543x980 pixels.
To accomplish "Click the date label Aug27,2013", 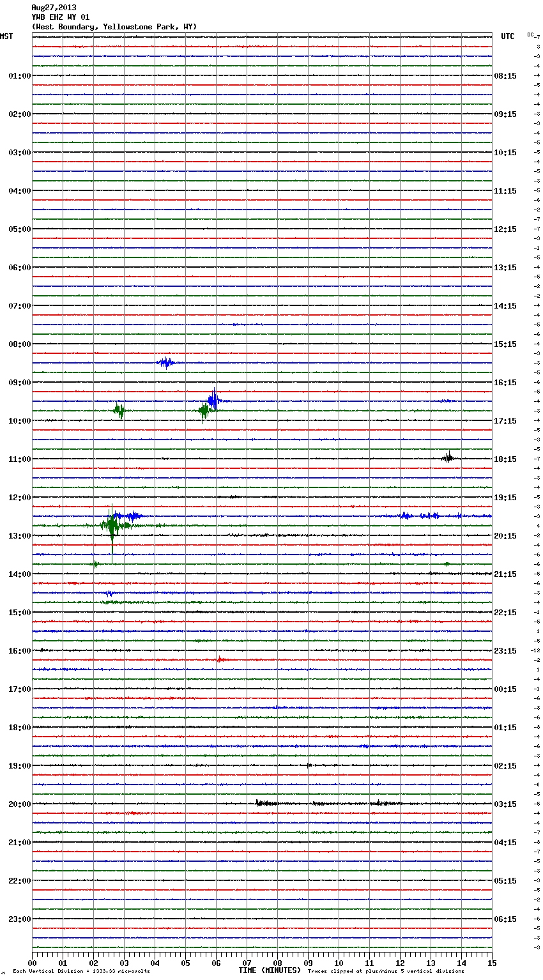I will pos(54,8).
